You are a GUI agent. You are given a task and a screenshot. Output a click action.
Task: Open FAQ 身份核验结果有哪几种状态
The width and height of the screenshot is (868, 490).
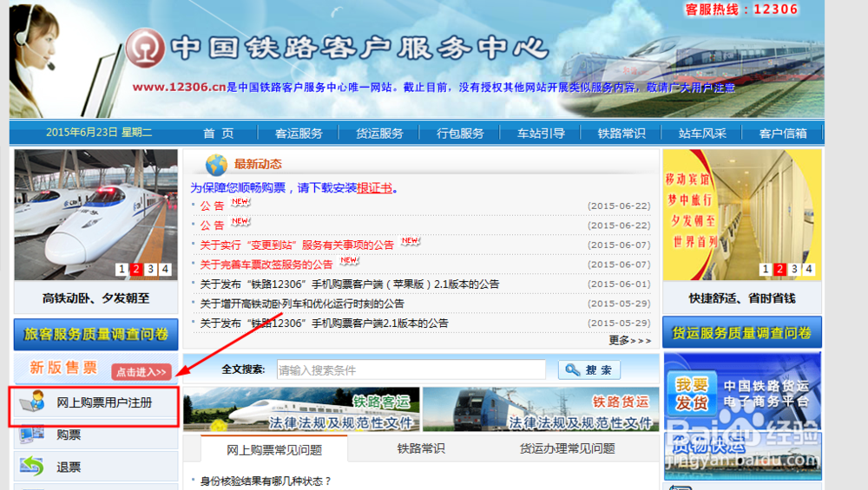tap(265, 481)
